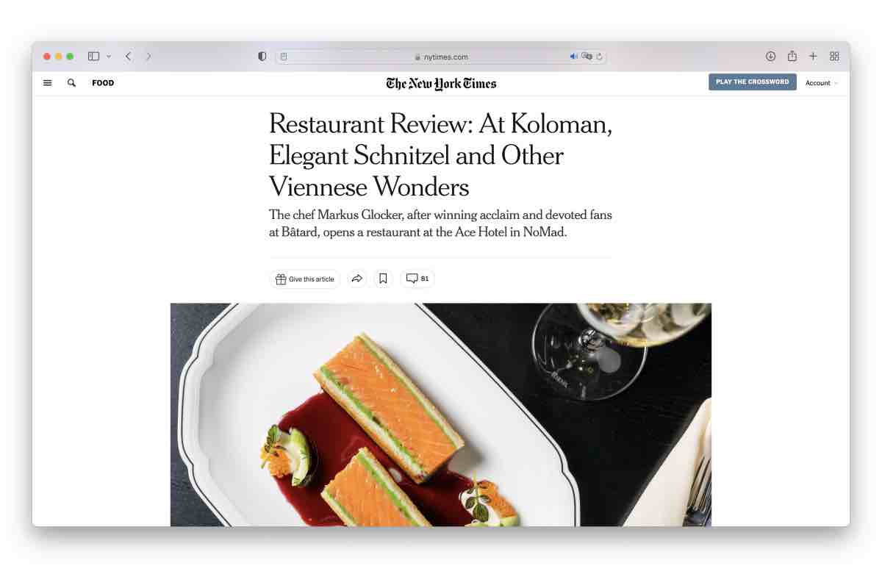Expand the sidebar tab group chevron
Viewport: 882px width, 588px height.
coord(109,56)
